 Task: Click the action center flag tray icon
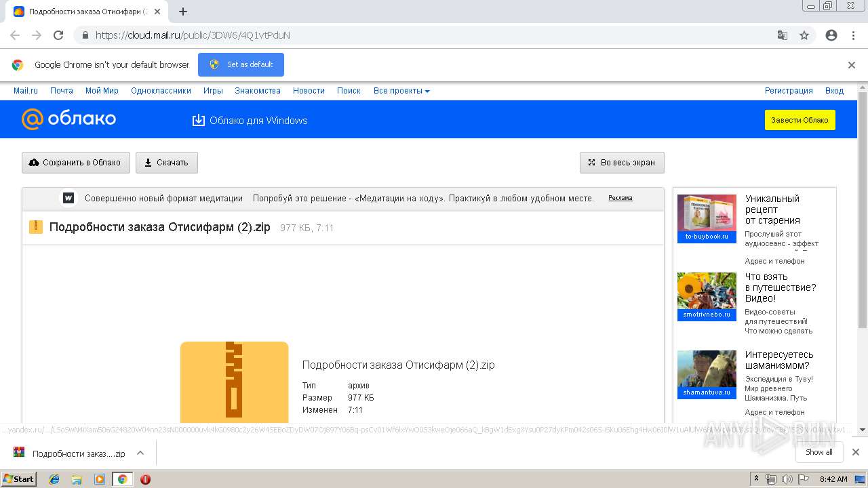803,479
